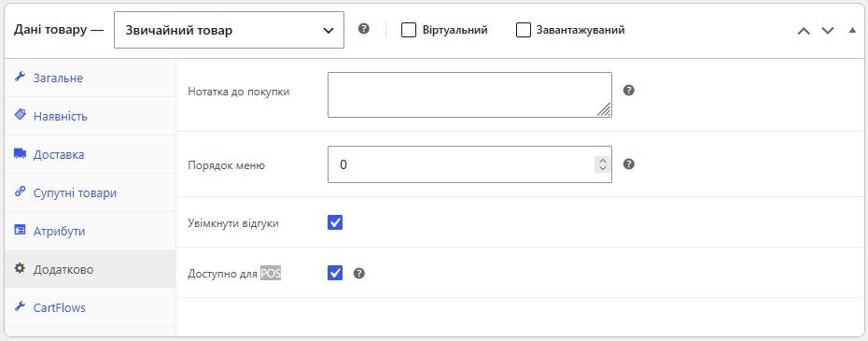Open the Загальне tab
The height and width of the screenshot is (341, 868).
[90, 78]
